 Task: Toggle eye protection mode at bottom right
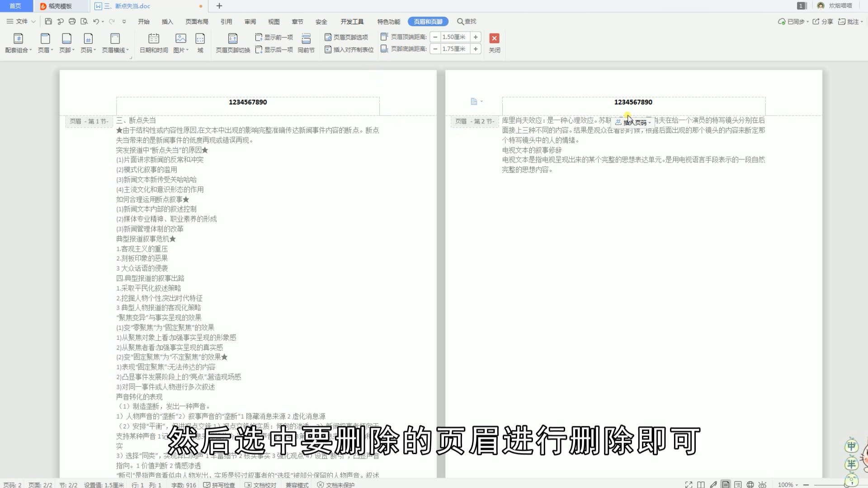pyautogui.click(x=762, y=484)
